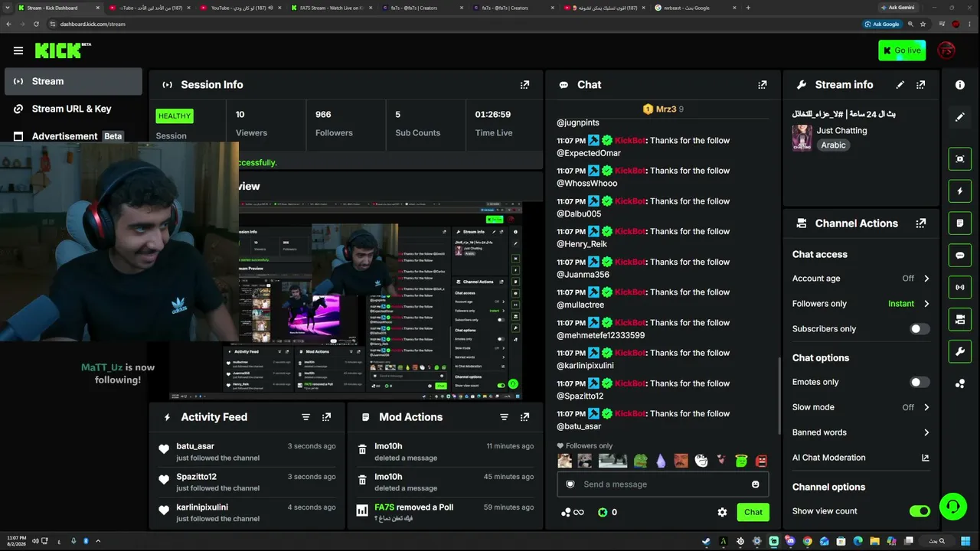The image size is (980, 551).
Task: Click the chat bubble icon in right sidebar
Action: point(960,255)
